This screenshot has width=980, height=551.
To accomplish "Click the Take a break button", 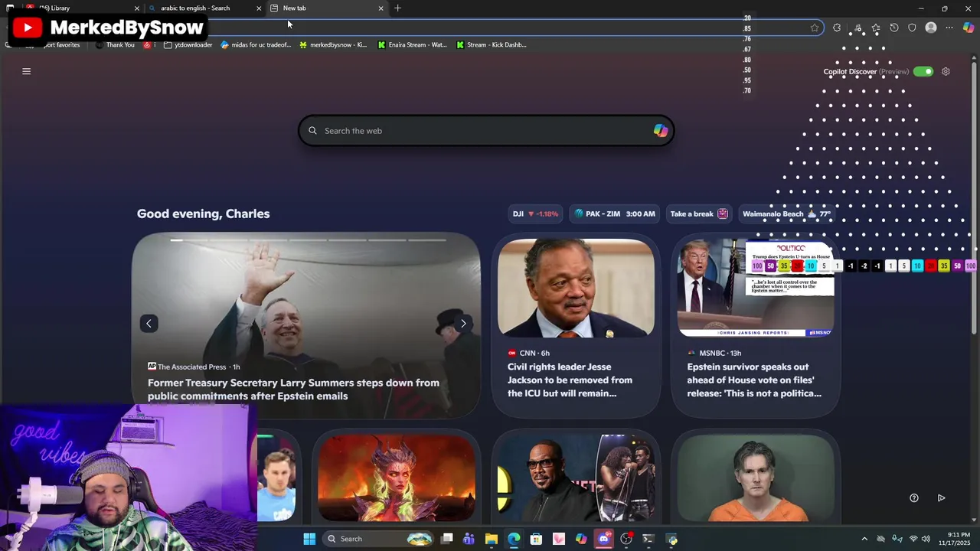I will (698, 214).
